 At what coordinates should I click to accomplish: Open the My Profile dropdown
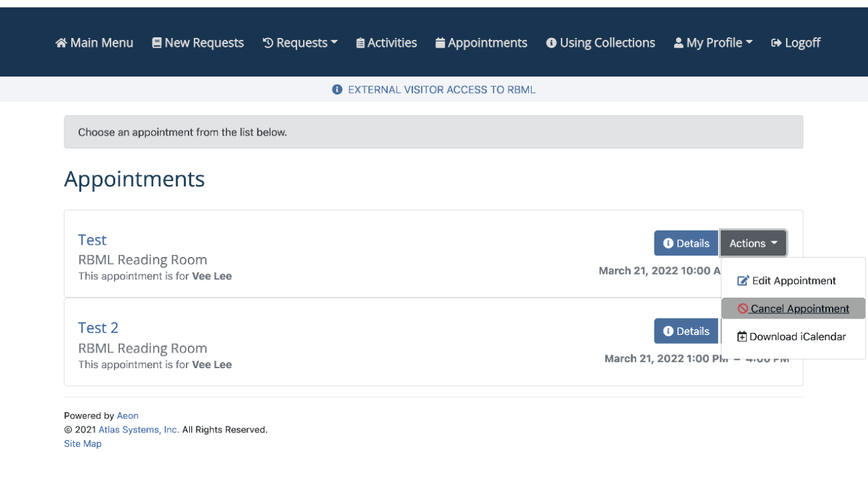pyautogui.click(x=713, y=43)
